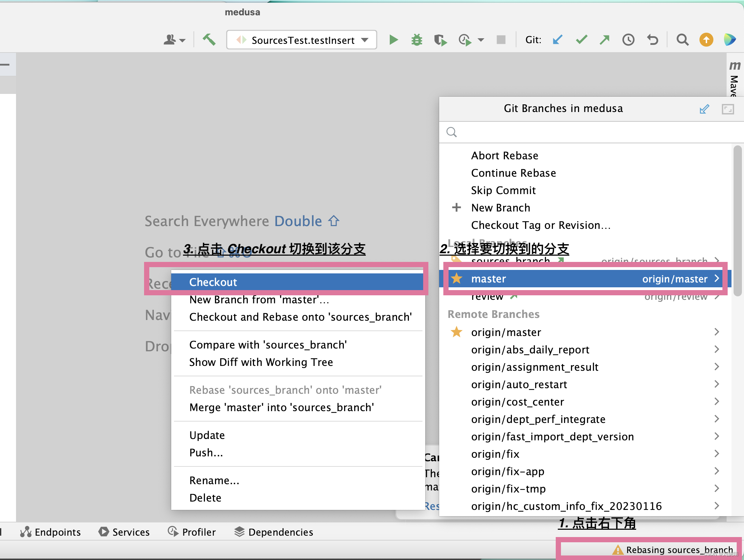Click the green Run button
Screen dimensions: 744x560
(393, 40)
